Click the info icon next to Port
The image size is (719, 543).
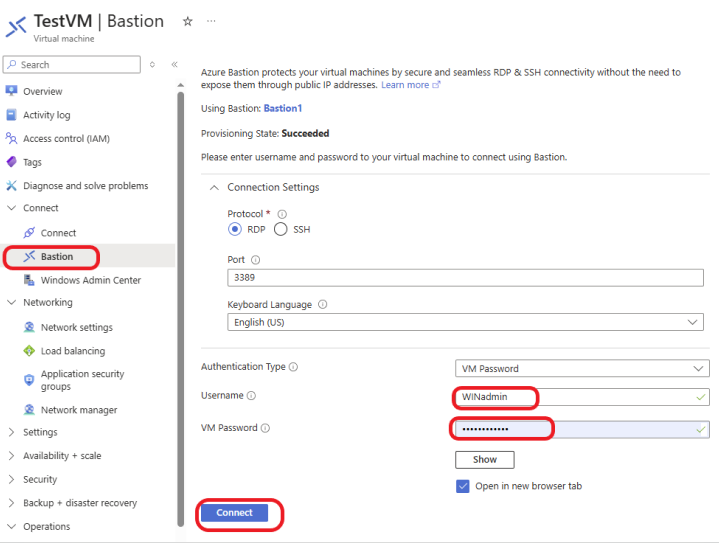(255, 260)
